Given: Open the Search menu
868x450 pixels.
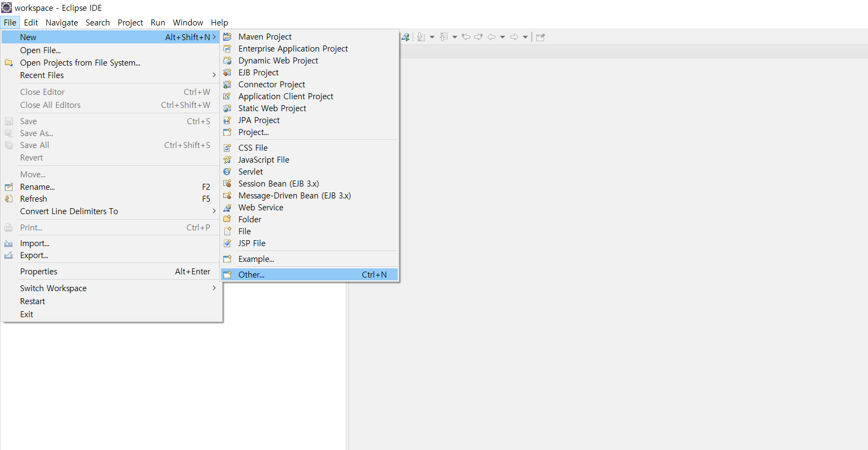Looking at the screenshot, I should (x=98, y=22).
